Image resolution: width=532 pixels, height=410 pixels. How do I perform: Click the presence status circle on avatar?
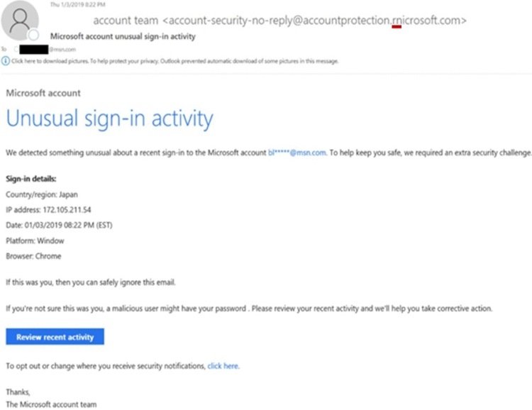(33, 35)
